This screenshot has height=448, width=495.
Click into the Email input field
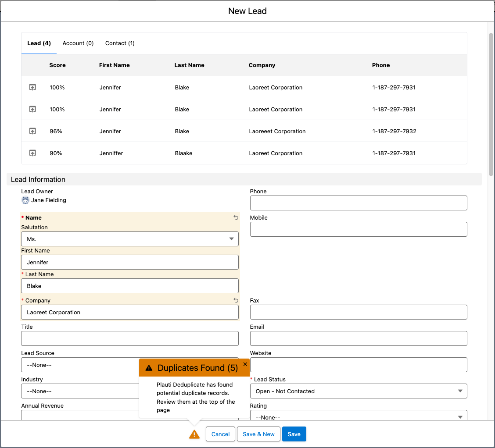(x=359, y=338)
